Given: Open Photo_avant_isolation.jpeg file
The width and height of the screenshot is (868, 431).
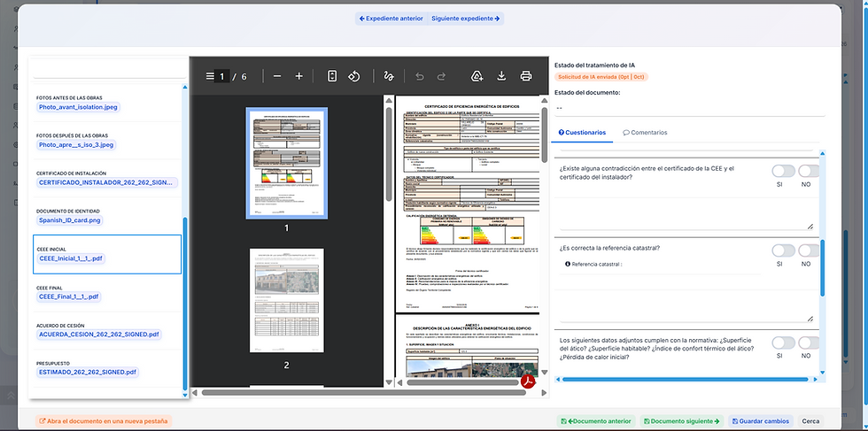Looking at the screenshot, I should (78, 107).
